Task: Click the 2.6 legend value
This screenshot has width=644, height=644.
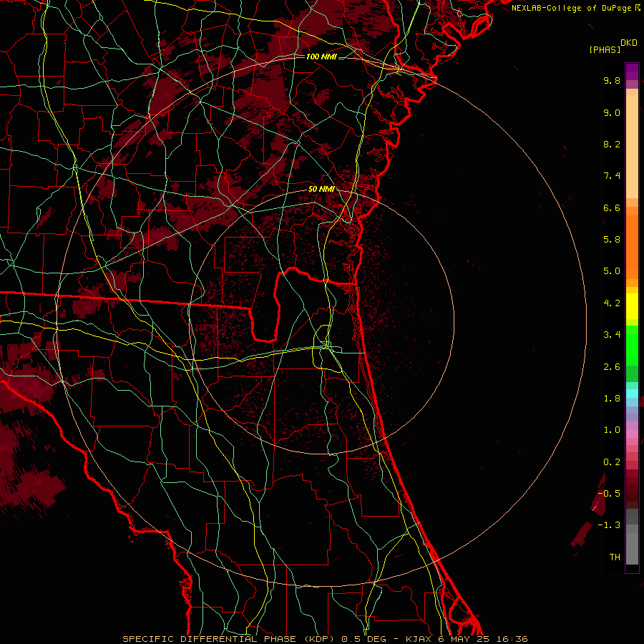Action: [612, 366]
